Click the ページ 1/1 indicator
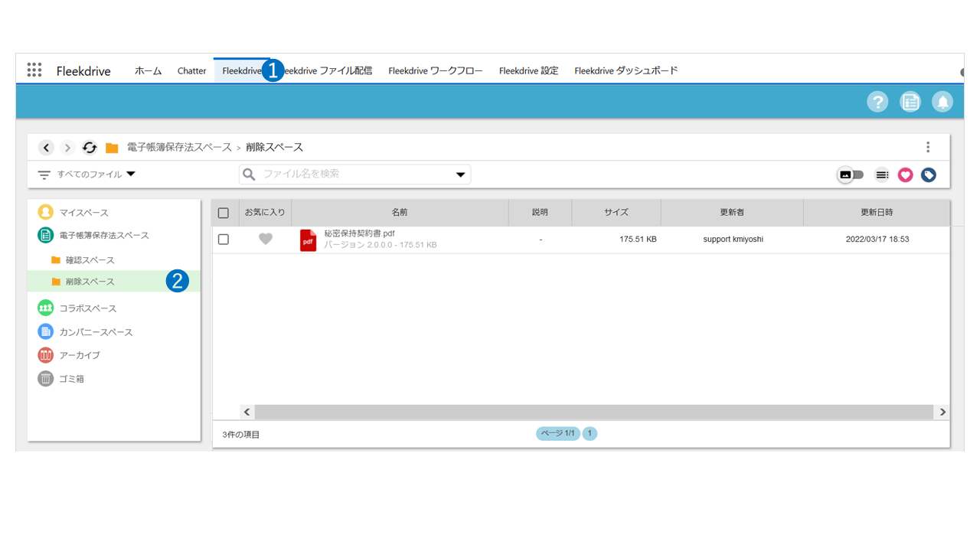Image resolution: width=980 pixels, height=551 pixels. tap(558, 433)
